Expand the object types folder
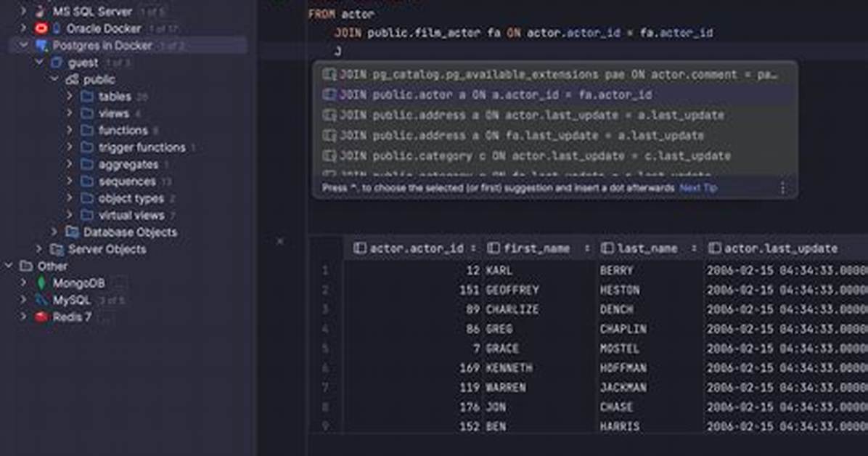Viewport: 868px width, 456px height. click(x=69, y=198)
